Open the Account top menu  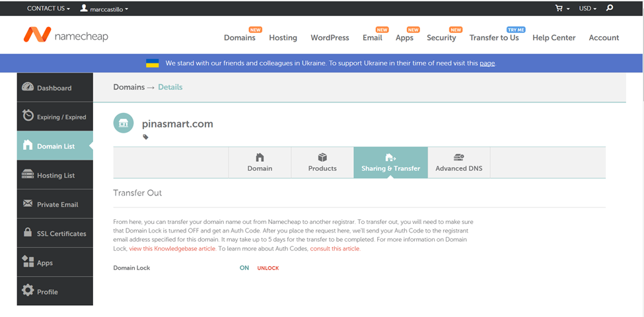pos(604,38)
